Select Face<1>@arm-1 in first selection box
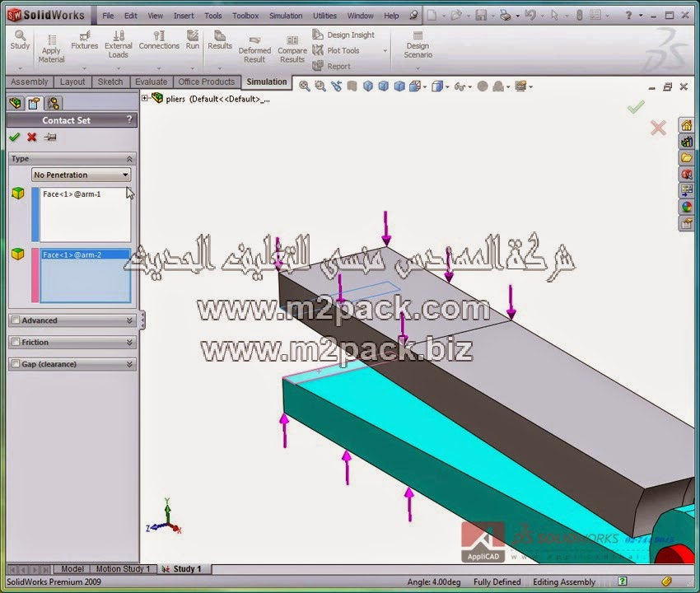 (x=72, y=194)
